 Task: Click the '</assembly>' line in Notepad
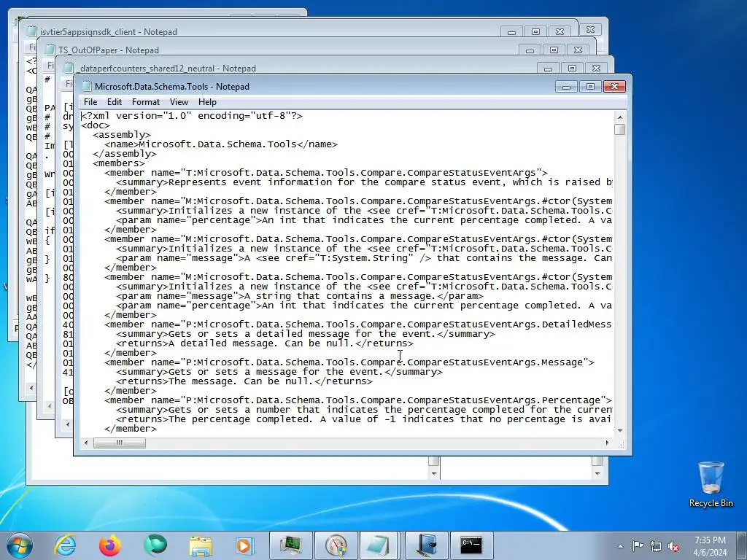[x=124, y=154]
